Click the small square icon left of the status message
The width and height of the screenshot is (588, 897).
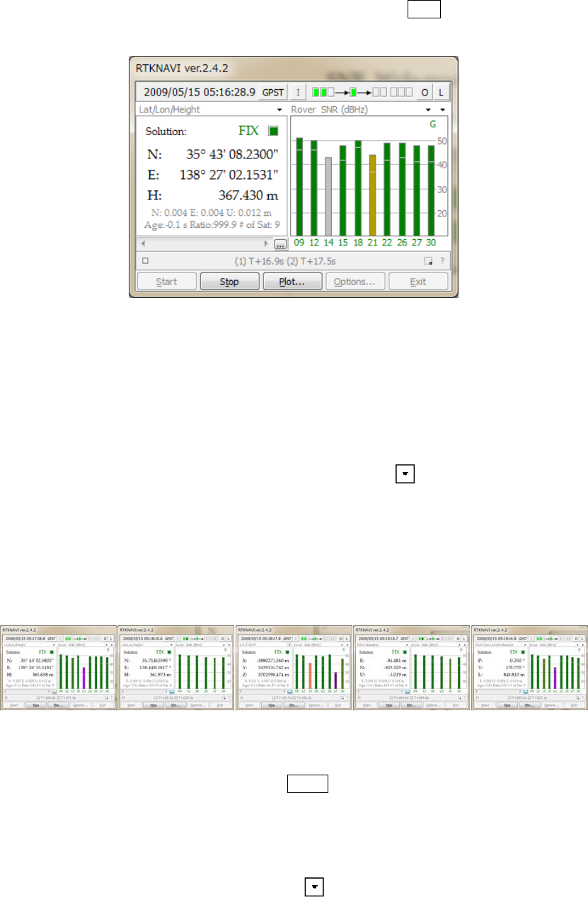point(145,260)
